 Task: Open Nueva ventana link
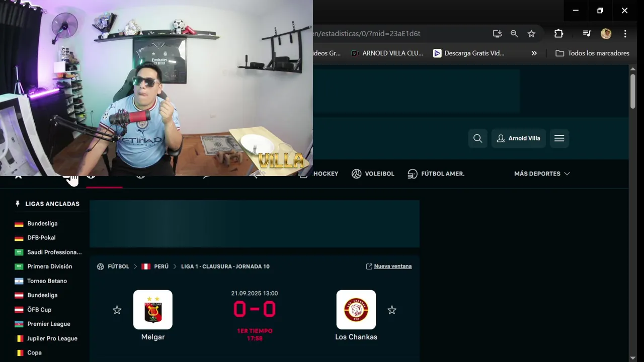(389, 266)
